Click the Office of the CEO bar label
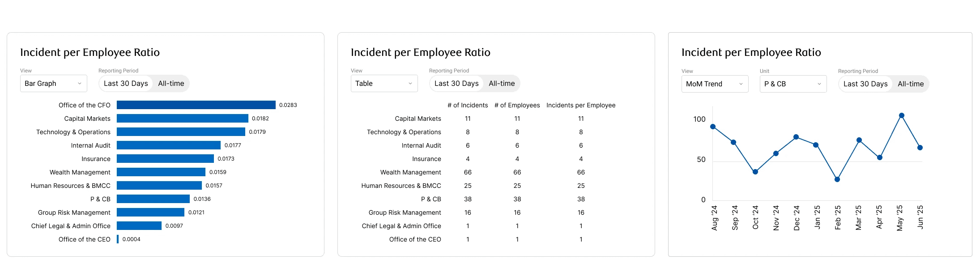 [85, 239]
